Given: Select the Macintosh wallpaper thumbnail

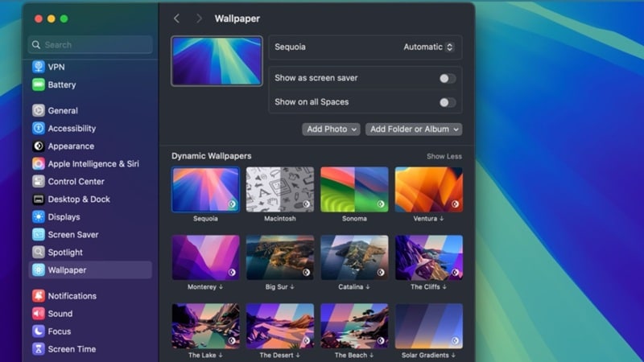Looking at the screenshot, I should [x=279, y=189].
